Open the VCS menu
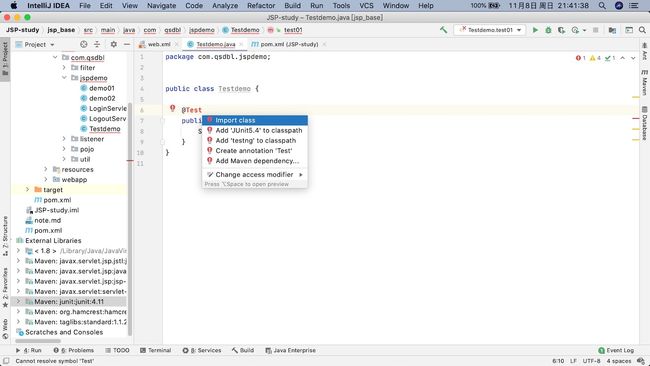 [x=366, y=5]
